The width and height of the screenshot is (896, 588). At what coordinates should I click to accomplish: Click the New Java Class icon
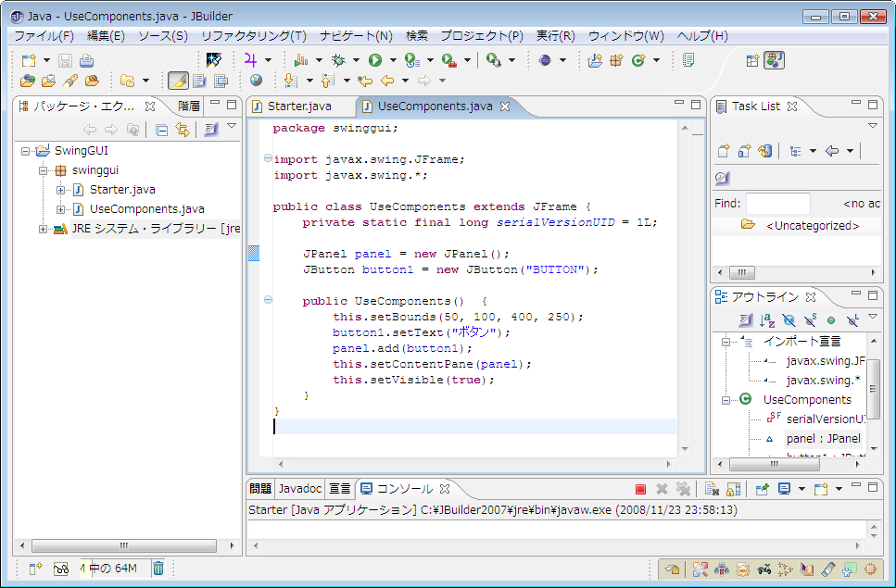637,60
